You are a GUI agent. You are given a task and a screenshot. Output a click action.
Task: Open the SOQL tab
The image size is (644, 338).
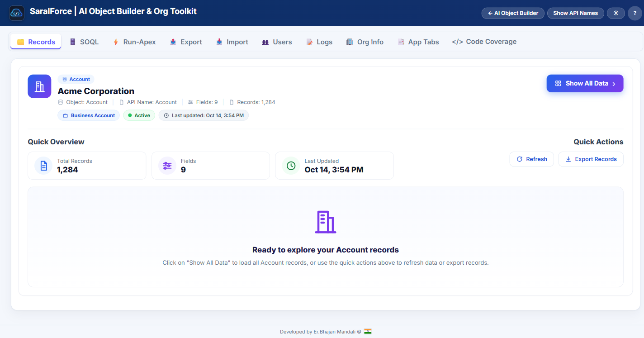pos(84,42)
